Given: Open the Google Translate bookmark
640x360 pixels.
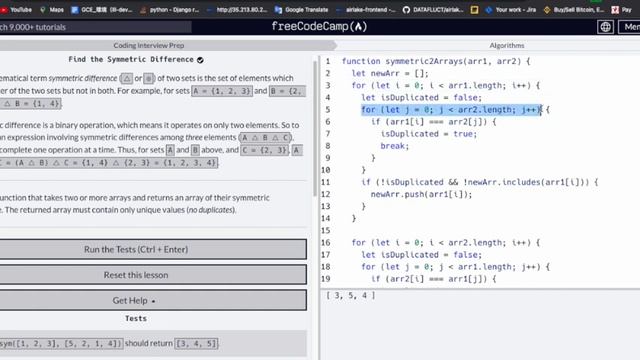Looking at the screenshot, I should [302, 9].
